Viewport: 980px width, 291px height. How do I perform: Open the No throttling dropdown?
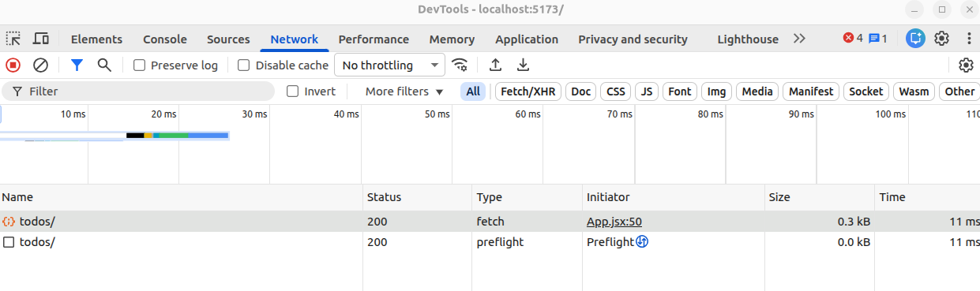coord(390,65)
